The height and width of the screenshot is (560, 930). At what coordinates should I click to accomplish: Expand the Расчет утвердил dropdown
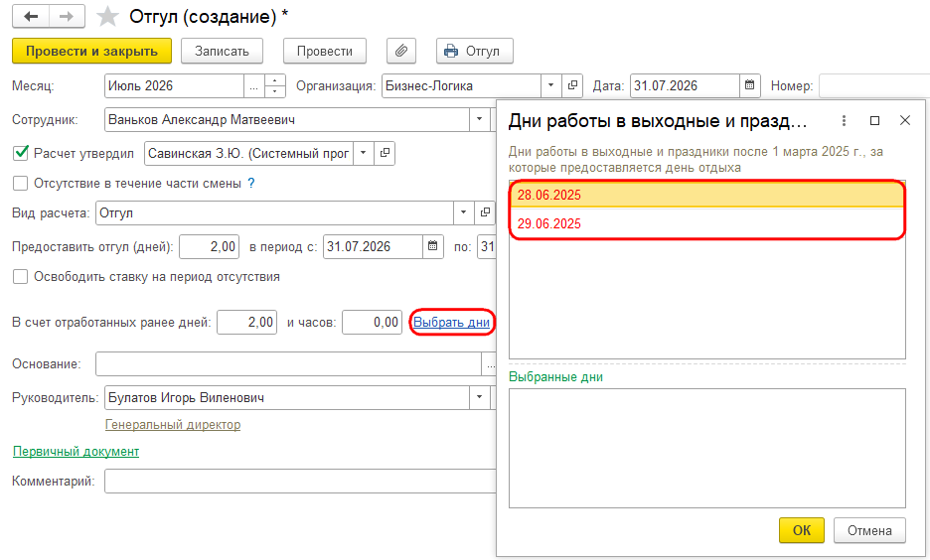[x=363, y=153]
